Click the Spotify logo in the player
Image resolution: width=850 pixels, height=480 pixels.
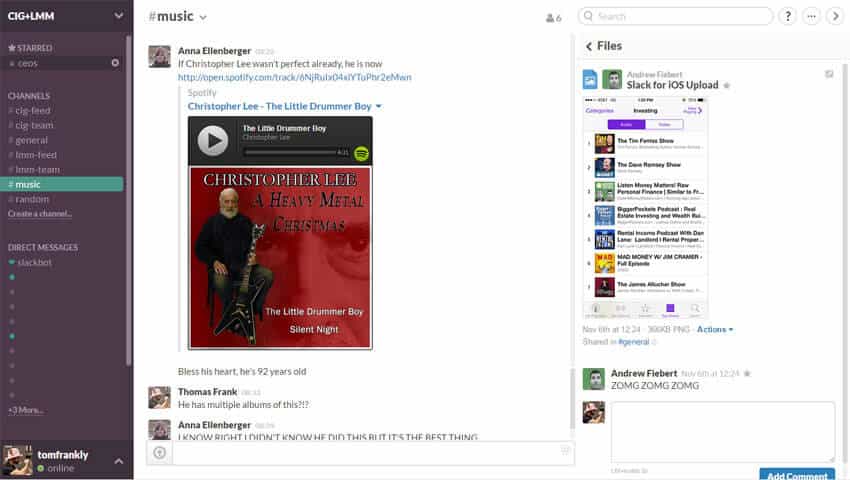point(362,153)
